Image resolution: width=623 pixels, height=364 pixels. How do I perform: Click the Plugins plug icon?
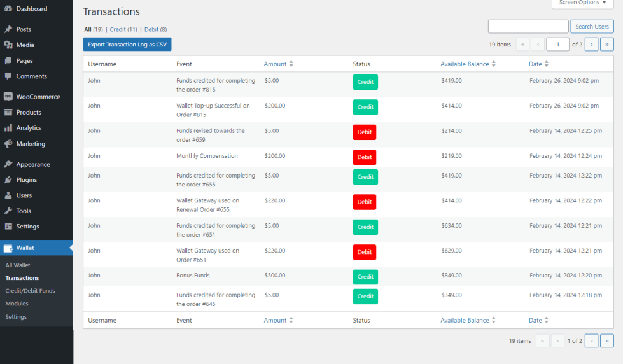(x=8, y=180)
